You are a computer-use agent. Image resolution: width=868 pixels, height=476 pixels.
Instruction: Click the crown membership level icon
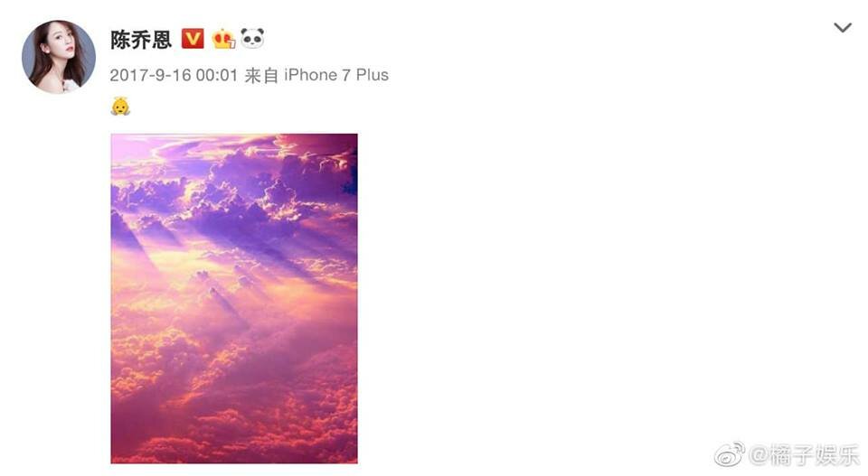tap(223, 39)
